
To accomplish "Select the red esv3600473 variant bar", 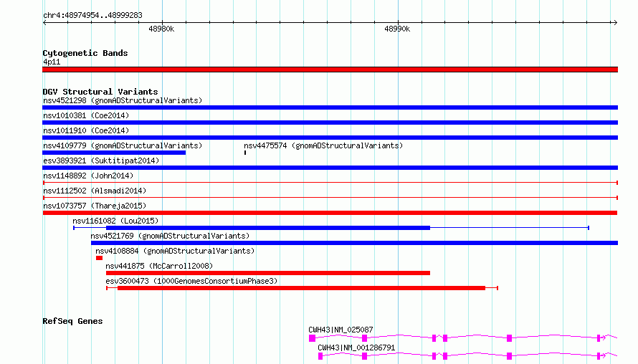I will [302, 288].
